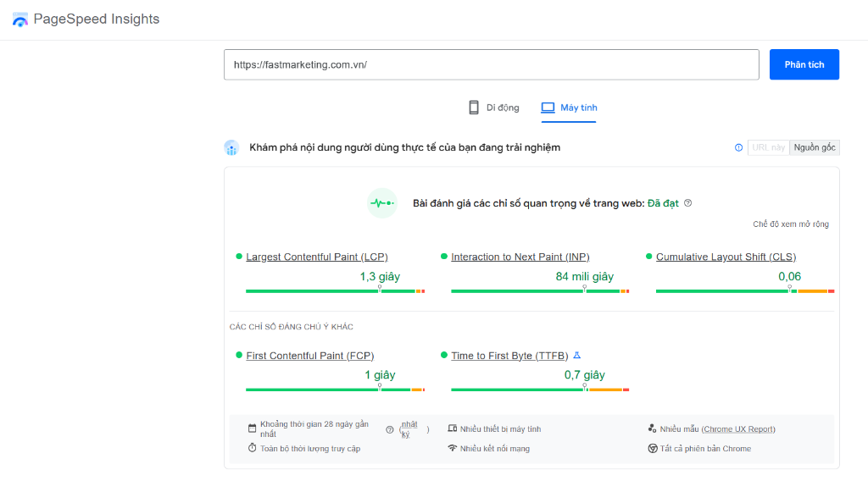Click the green status dot beside LCP

(x=238, y=257)
